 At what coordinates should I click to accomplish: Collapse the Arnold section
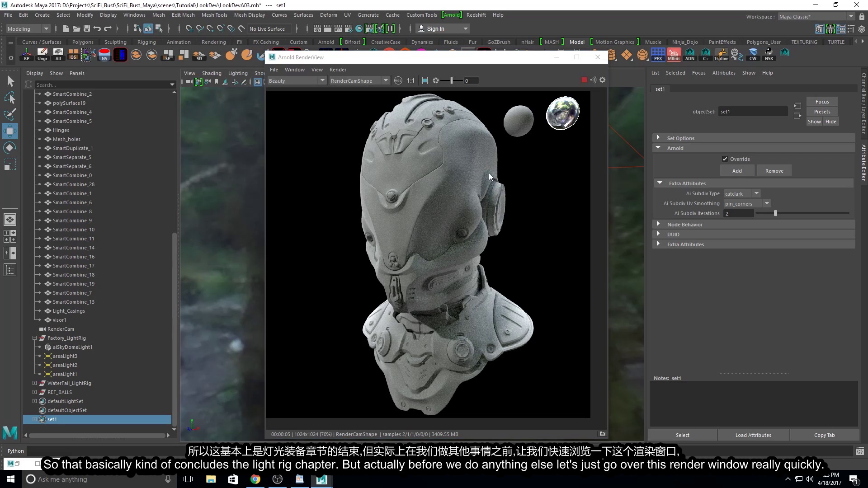658,148
